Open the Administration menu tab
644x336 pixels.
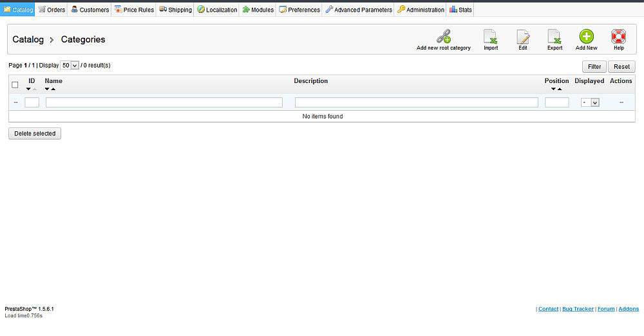pos(420,10)
